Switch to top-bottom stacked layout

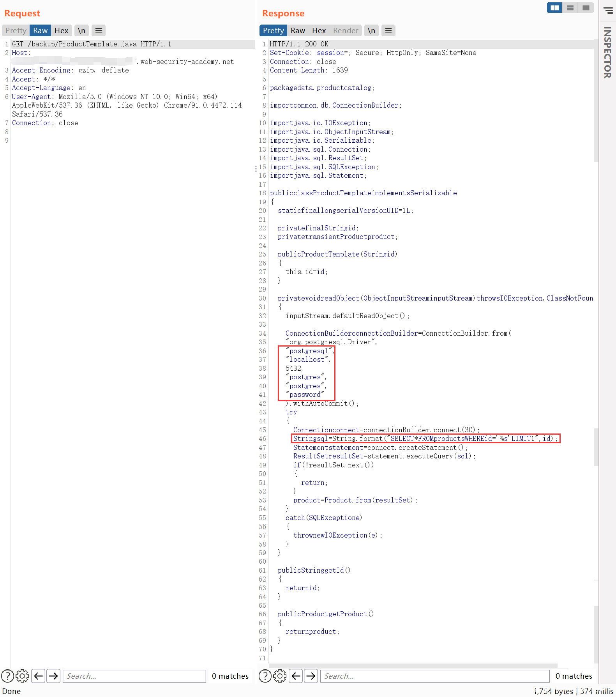[570, 8]
